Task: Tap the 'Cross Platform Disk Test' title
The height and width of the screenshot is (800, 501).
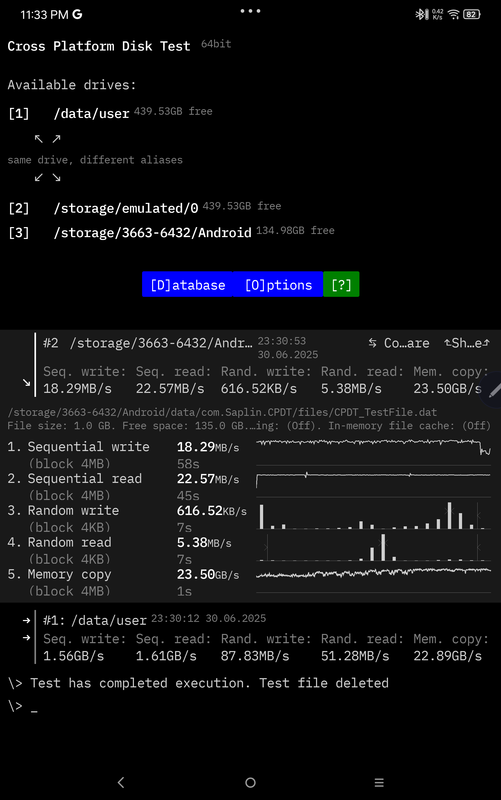Action: (x=99, y=46)
